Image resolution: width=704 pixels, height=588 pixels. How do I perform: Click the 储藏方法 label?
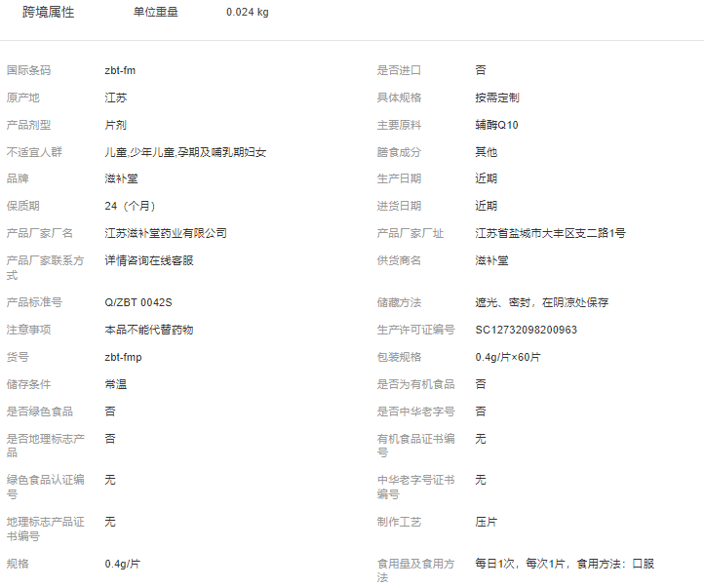click(399, 302)
